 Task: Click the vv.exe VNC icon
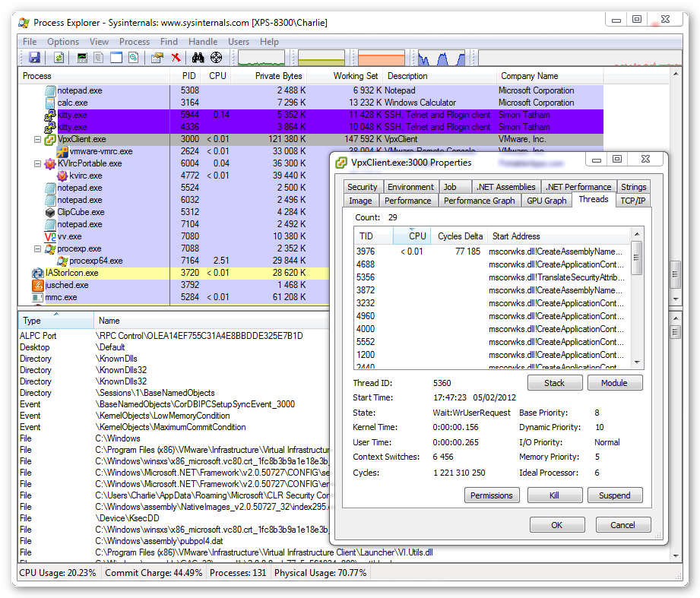(50, 236)
